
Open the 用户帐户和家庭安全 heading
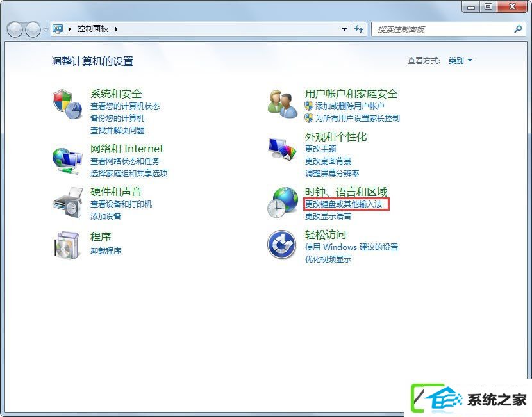point(351,94)
